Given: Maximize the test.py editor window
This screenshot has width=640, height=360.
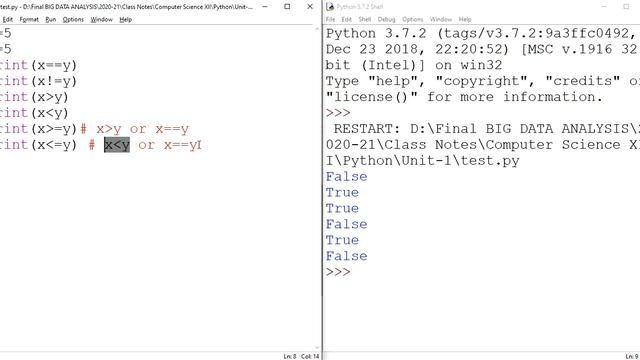Looking at the screenshot, I should pyautogui.click(x=287, y=7).
